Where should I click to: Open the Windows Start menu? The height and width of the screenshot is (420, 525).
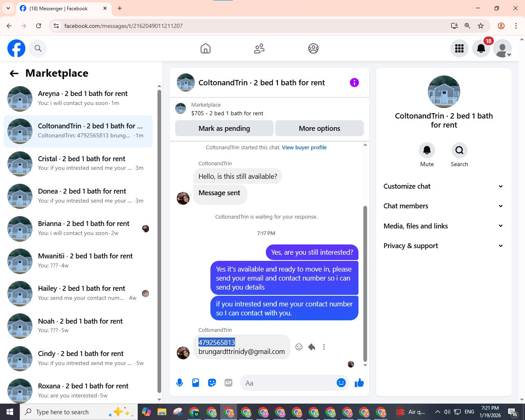10,412
